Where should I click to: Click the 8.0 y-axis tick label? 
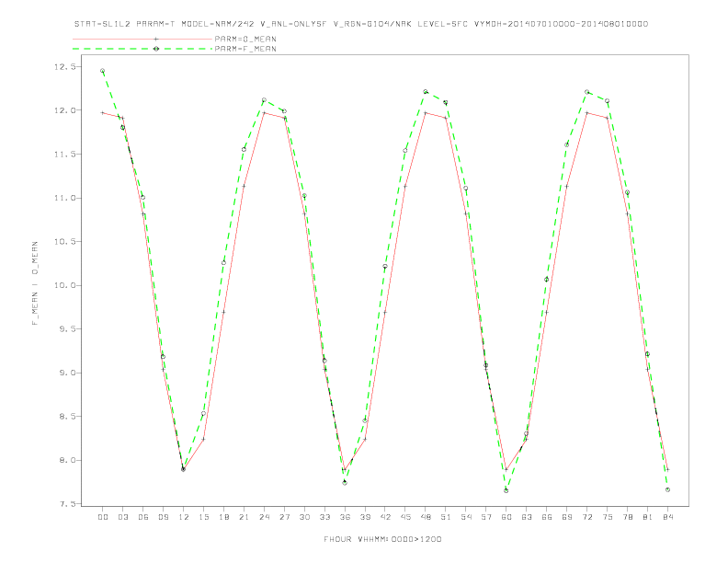click(65, 460)
